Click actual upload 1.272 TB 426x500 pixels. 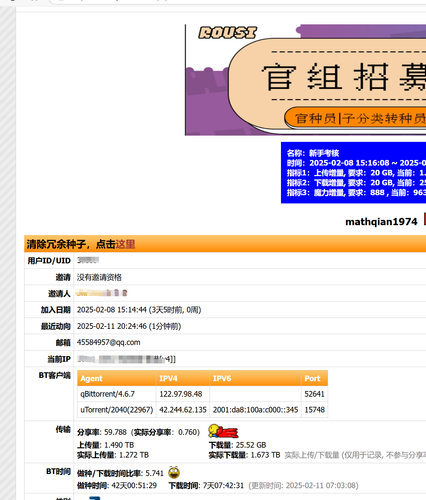point(134,455)
